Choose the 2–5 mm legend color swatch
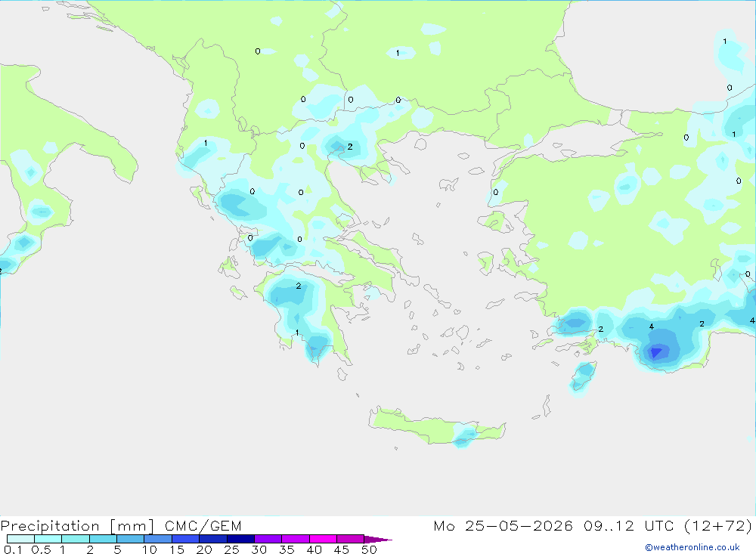 pyautogui.click(x=103, y=539)
